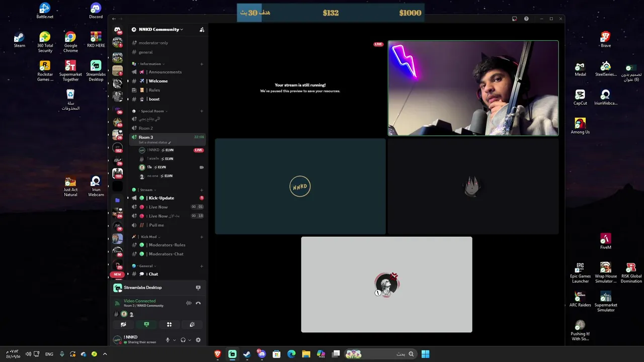This screenshot has width=644, height=362.
Task: Collapse the Information category
Action: (x=151, y=64)
